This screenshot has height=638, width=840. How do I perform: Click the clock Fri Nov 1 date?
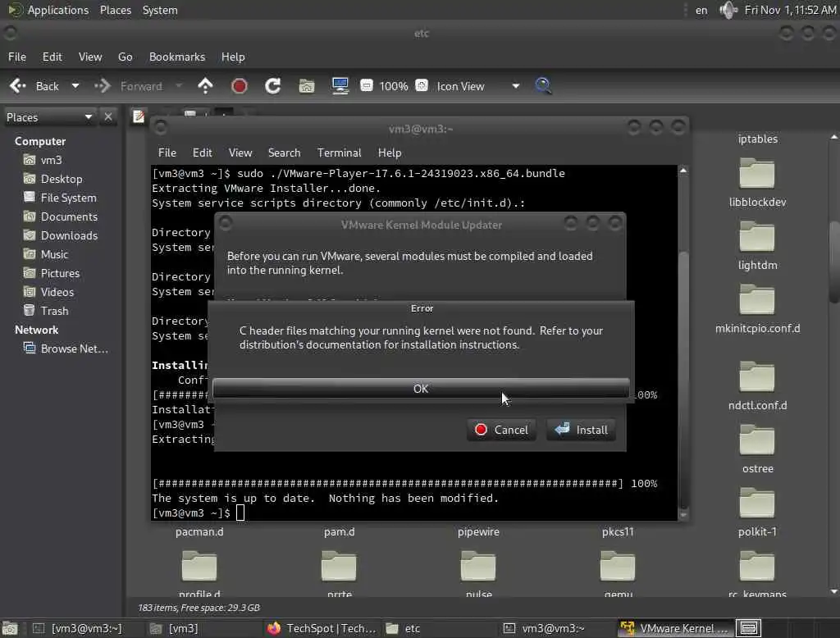click(x=790, y=10)
